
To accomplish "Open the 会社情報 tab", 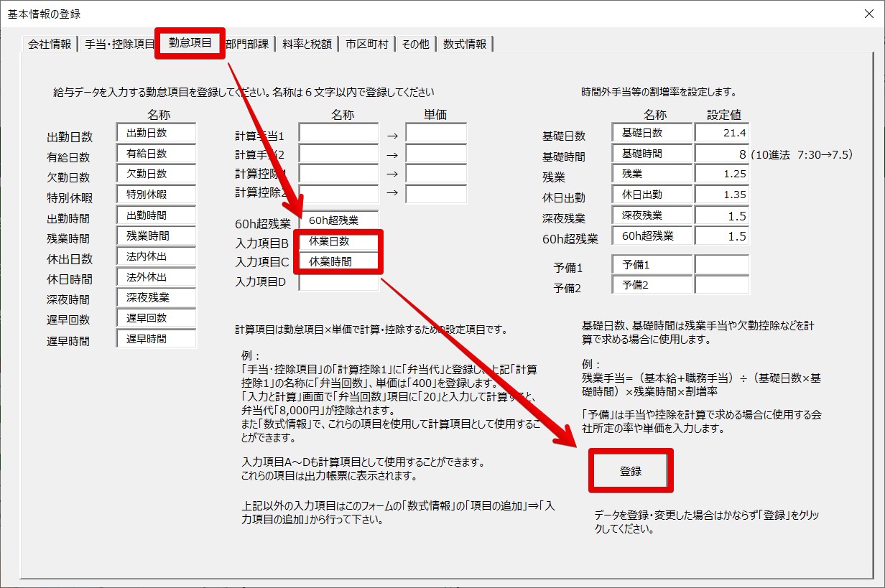I will tap(49, 44).
